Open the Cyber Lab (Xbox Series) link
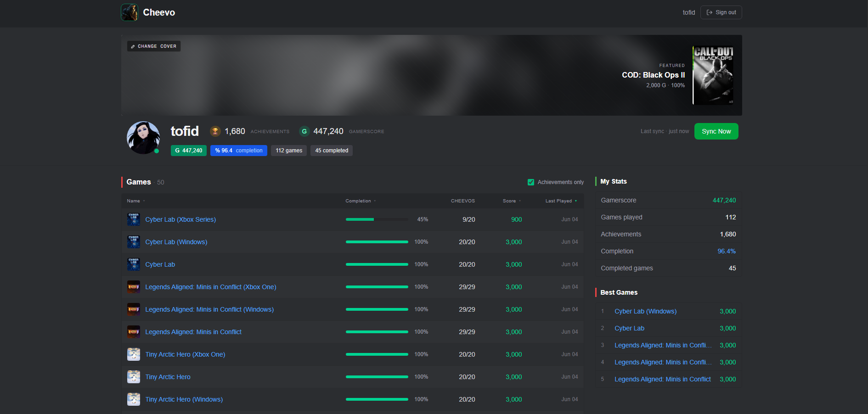The height and width of the screenshot is (414, 868). (x=180, y=219)
